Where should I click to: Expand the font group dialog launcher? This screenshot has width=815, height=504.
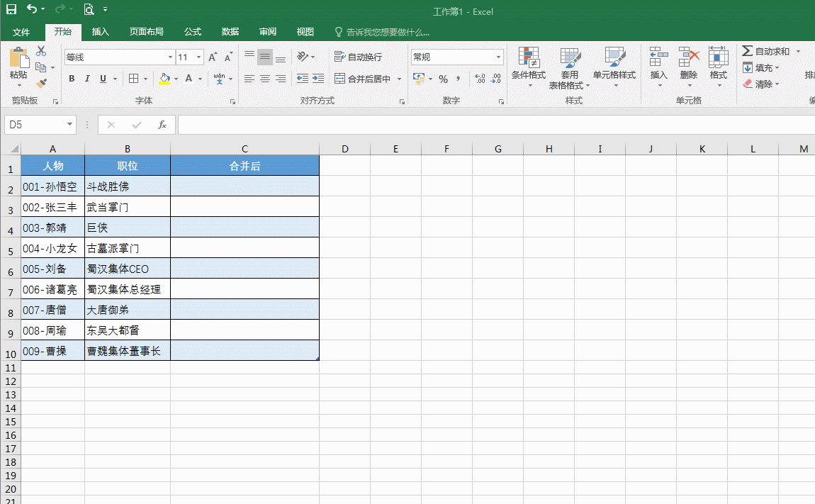point(233,101)
